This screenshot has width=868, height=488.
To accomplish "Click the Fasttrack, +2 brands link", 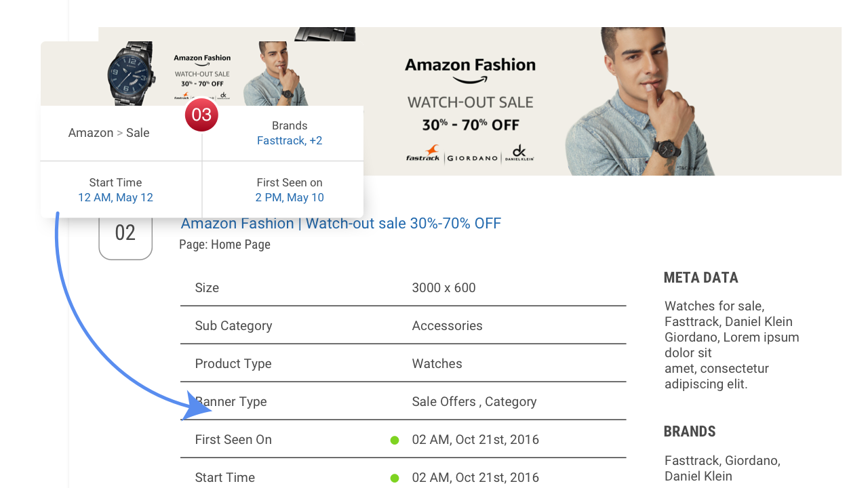I will (x=290, y=141).
